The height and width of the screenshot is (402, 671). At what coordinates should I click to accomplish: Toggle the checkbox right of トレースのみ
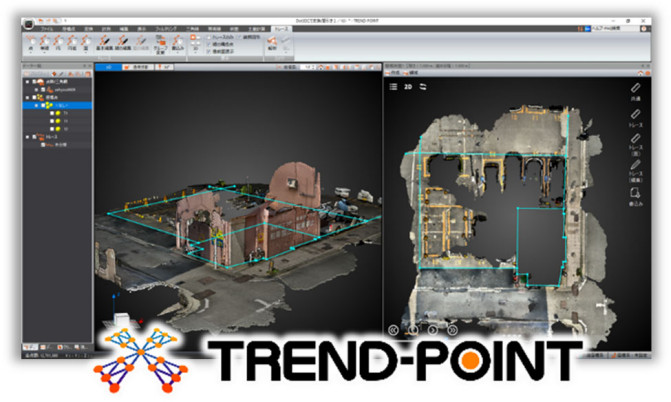(x=239, y=37)
